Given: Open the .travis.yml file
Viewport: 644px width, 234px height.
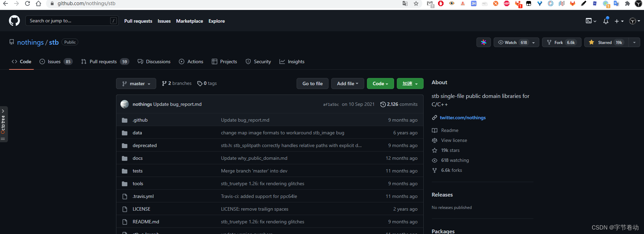Looking at the screenshot, I should (x=143, y=196).
